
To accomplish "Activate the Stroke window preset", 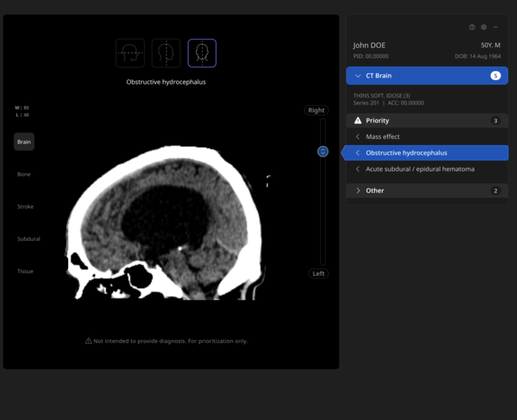I will coord(26,207).
